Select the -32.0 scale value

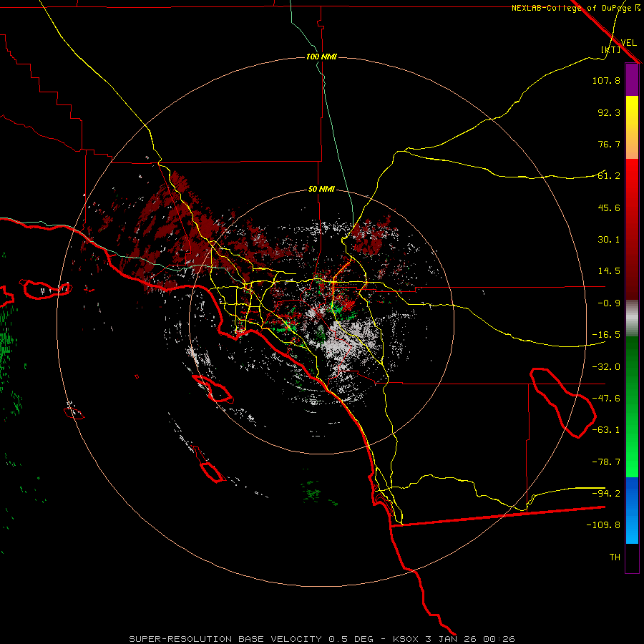click(x=606, y=367)
